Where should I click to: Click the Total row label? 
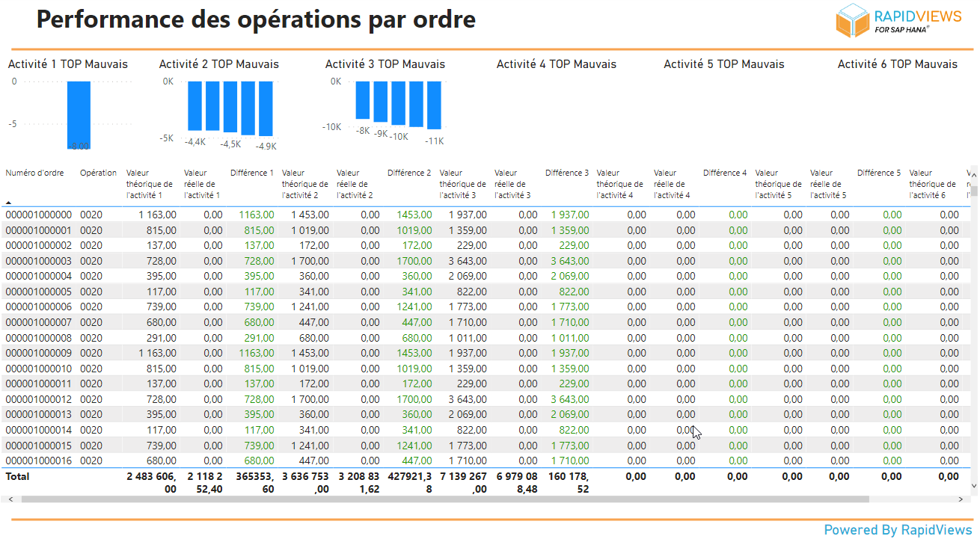(x=17, y=476)
